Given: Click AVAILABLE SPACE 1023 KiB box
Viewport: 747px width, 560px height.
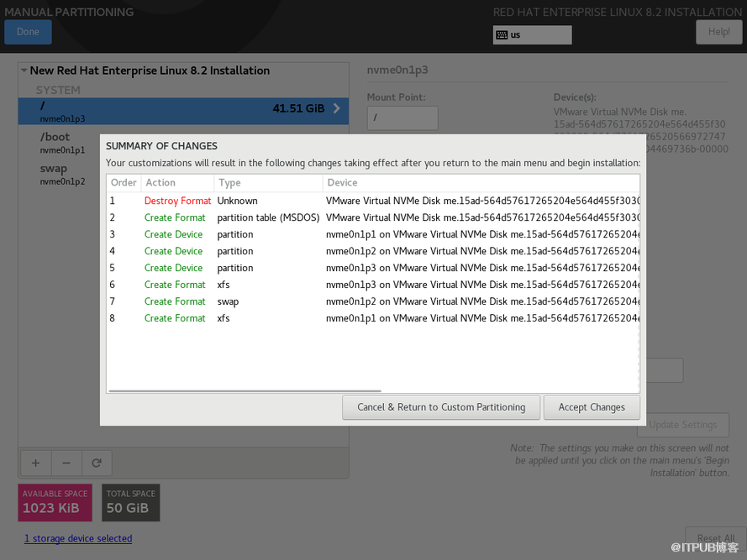Looking at the screenshot, I should click(55, 502).
